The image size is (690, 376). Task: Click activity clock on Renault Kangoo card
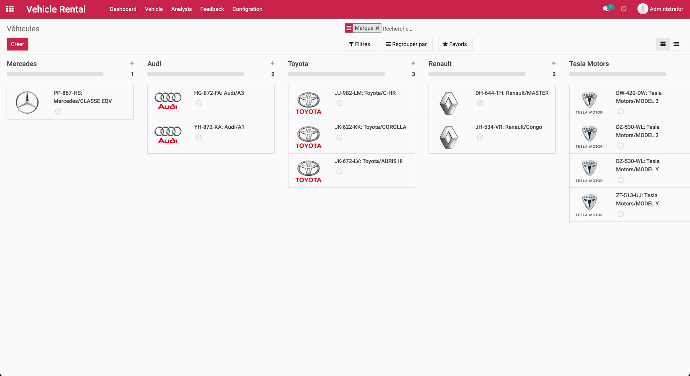pyautogui.click(x=480, y=137)
